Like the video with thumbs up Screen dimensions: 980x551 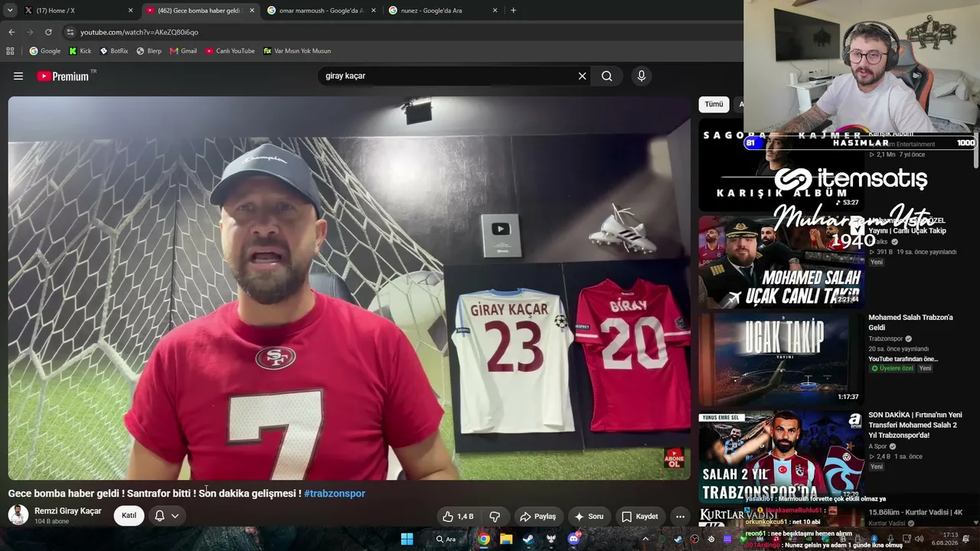(458, 517)
